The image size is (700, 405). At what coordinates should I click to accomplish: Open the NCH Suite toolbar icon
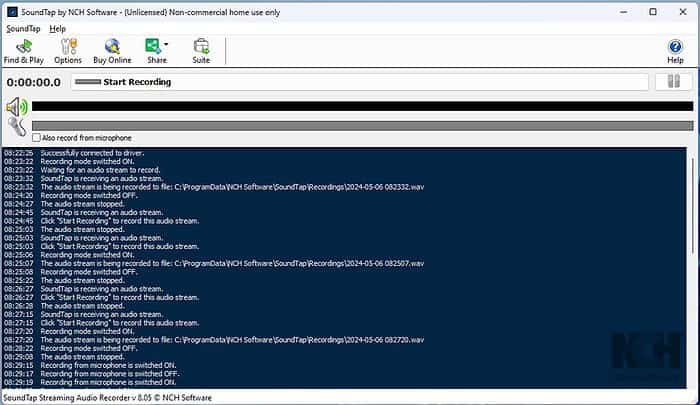click(x=201, y=51)
